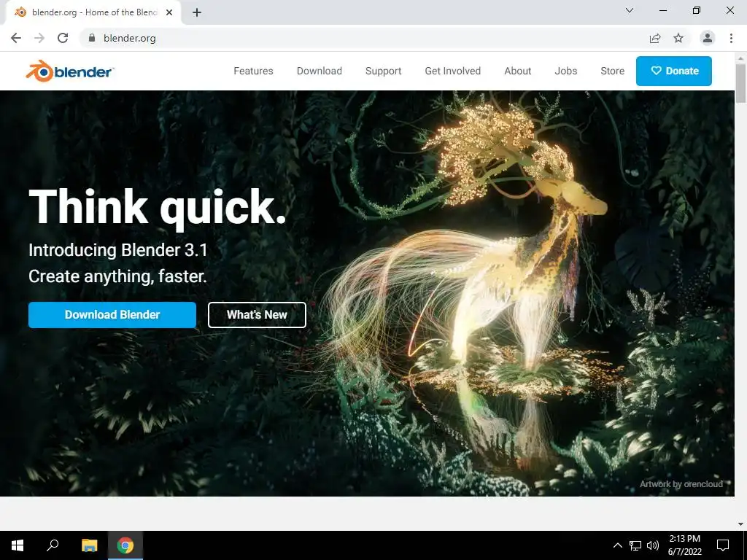This screenshot has width=747, height=560.
Task: Share this page using share icon
Action: pyautogui.click(x=655, y=38)
